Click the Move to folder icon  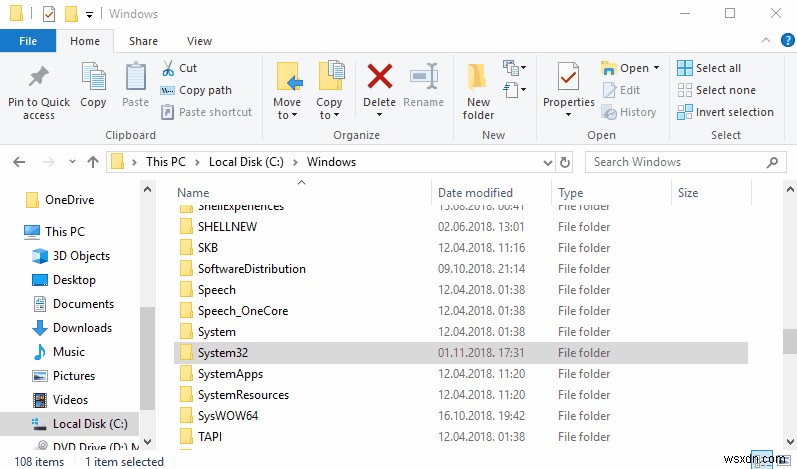pos(289,76)
